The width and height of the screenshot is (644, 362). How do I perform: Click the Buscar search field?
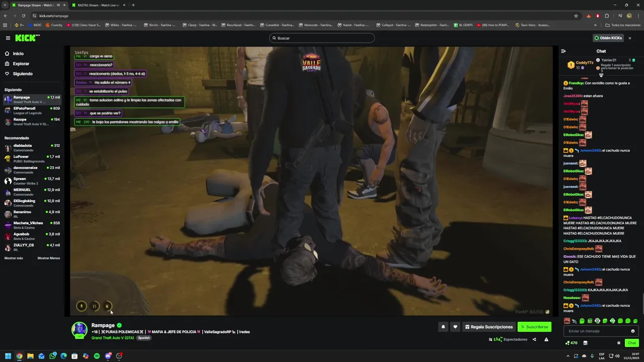pos(322,38)
